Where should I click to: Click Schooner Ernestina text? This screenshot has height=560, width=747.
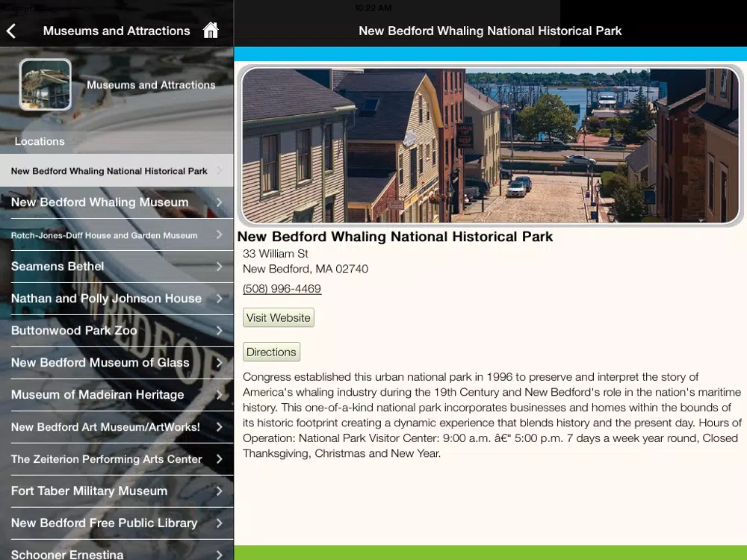pyautogui.click(x=67, y=554)
